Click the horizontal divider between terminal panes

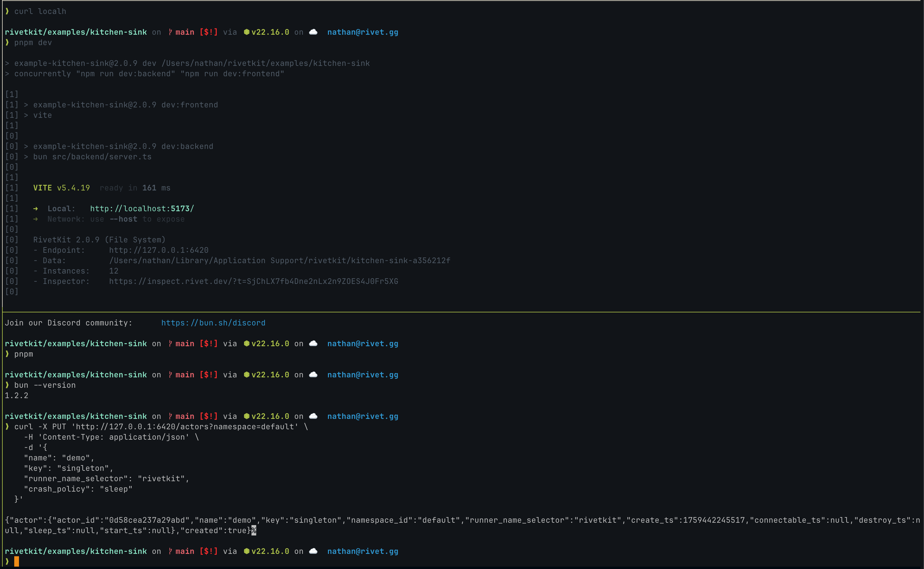pos(462,312)
